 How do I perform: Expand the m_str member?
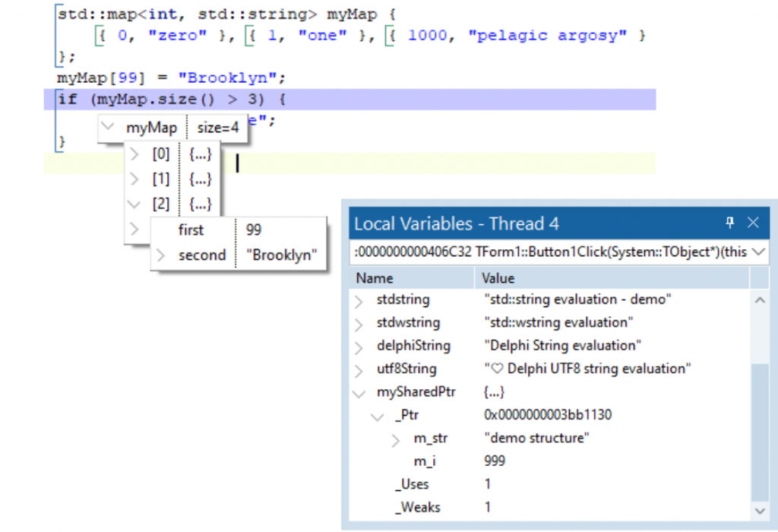coord(395,440)
